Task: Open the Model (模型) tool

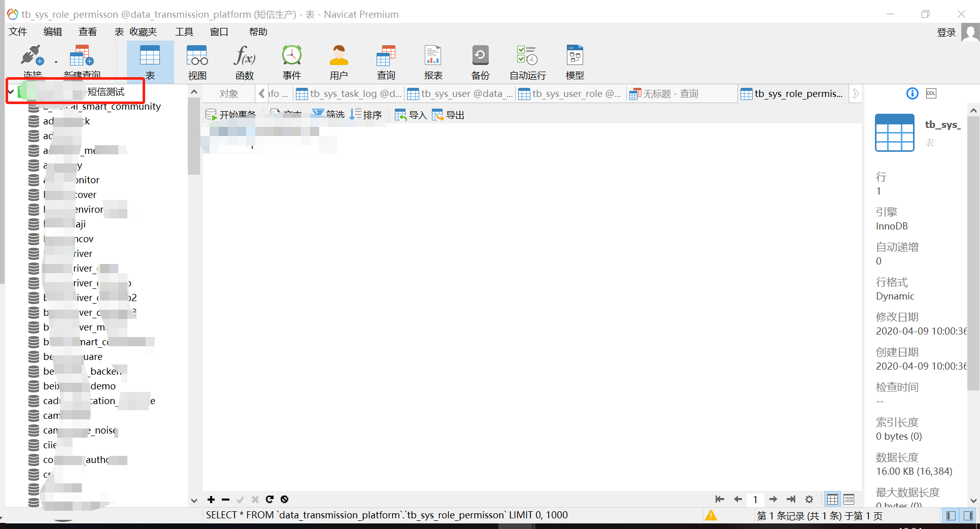Action: click(x=575, y=62)
